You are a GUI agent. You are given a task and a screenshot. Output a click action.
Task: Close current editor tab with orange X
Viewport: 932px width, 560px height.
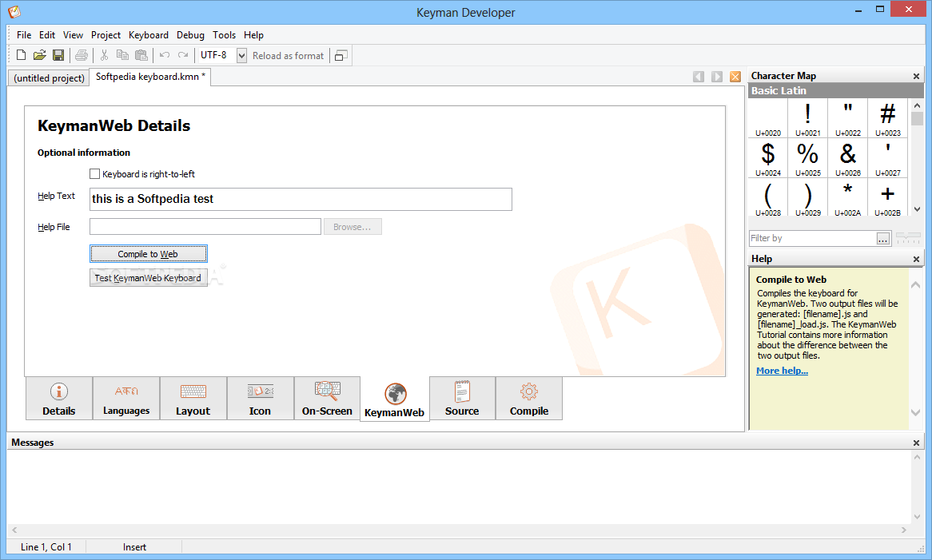pos(735,77)
